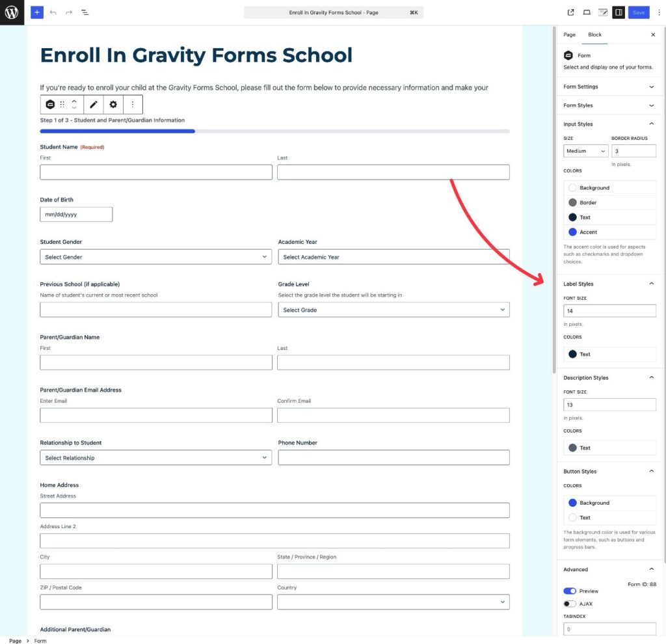Screen dimensions: 666x644
Task: Click Page in the bottom breadcrumb
Action: tap(16, 641)
